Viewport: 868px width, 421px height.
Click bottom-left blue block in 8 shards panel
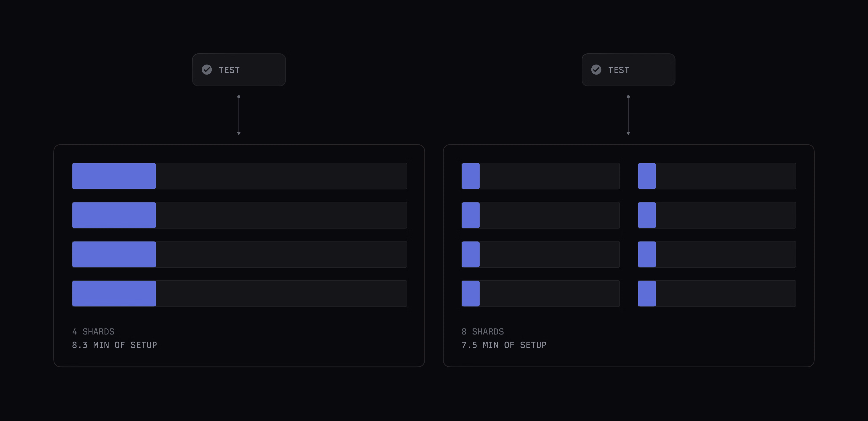[x=470, y=293]
